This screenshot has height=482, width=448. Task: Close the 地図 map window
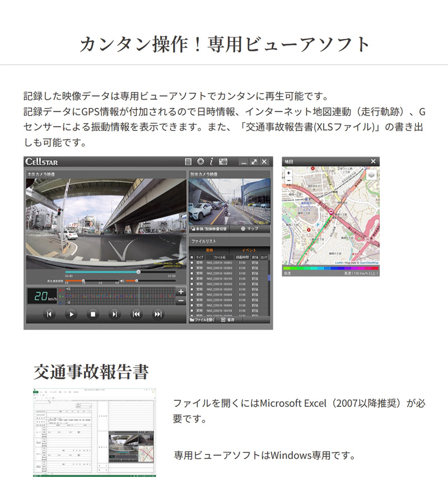click(373, 161)
